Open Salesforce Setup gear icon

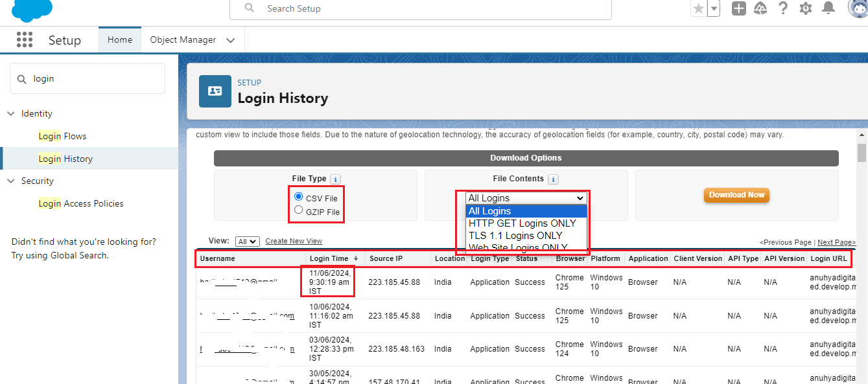(x=805, y=8)
